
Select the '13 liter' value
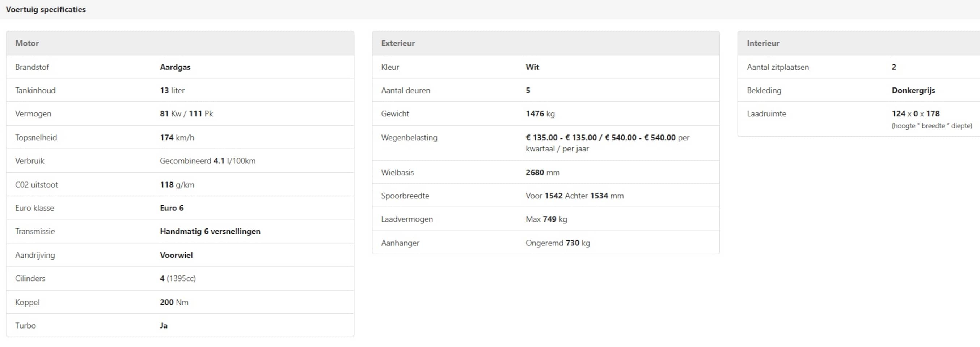point(172,90)
